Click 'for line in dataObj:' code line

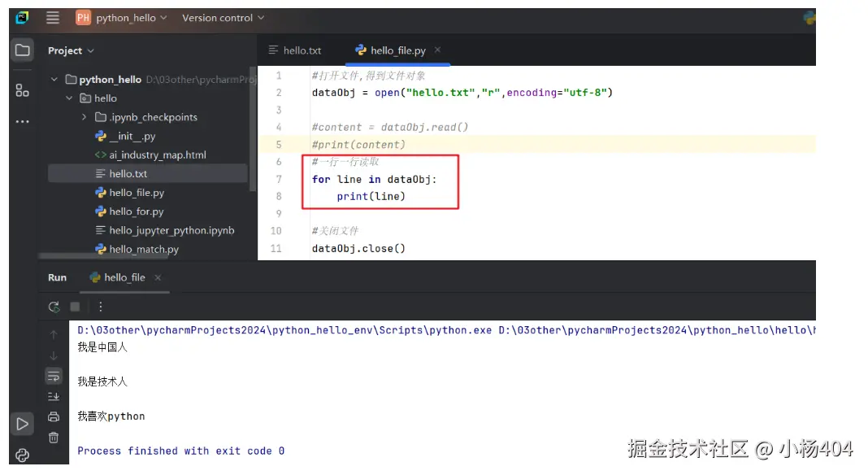[374, 179]
